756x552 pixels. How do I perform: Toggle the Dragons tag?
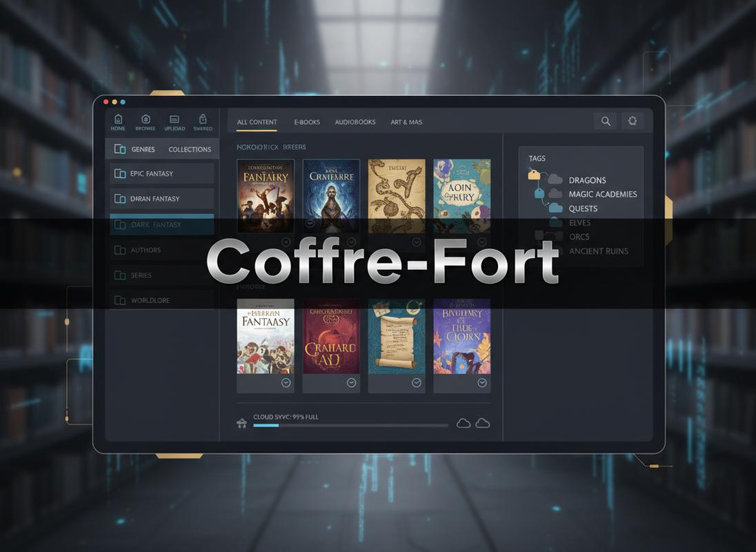587,180
